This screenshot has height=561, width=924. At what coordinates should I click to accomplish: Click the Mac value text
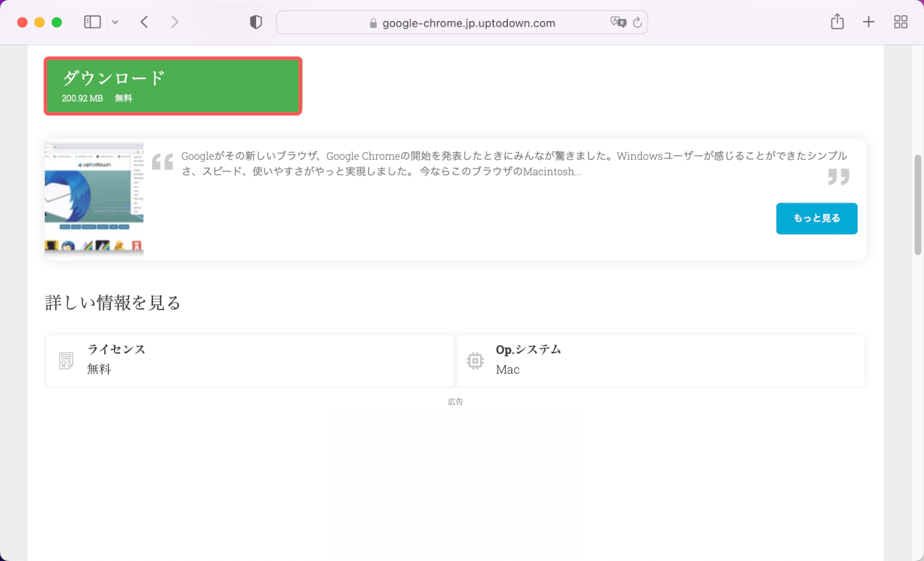[x=507, y=370]
